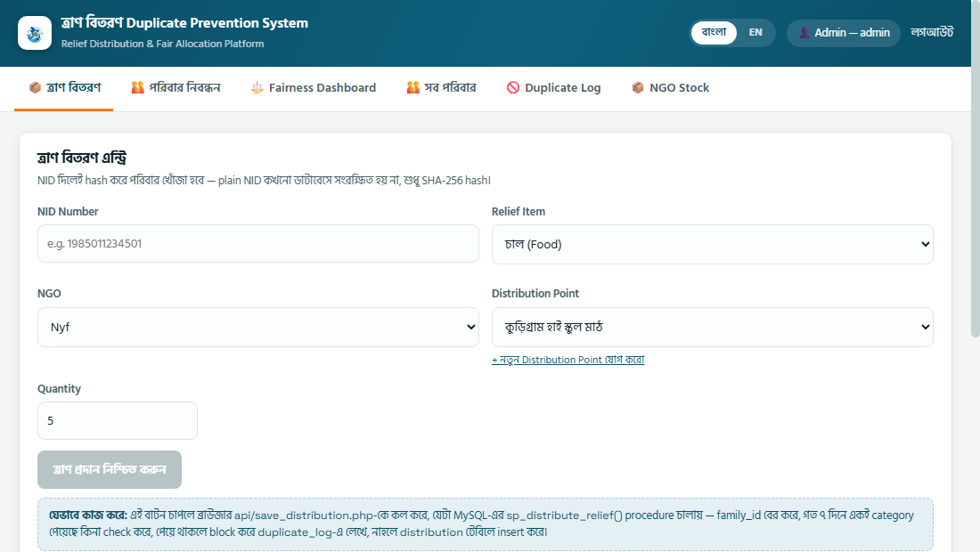
Task: Open the NGO dropdown showing Nyf
Action: (x=258, y=327)
